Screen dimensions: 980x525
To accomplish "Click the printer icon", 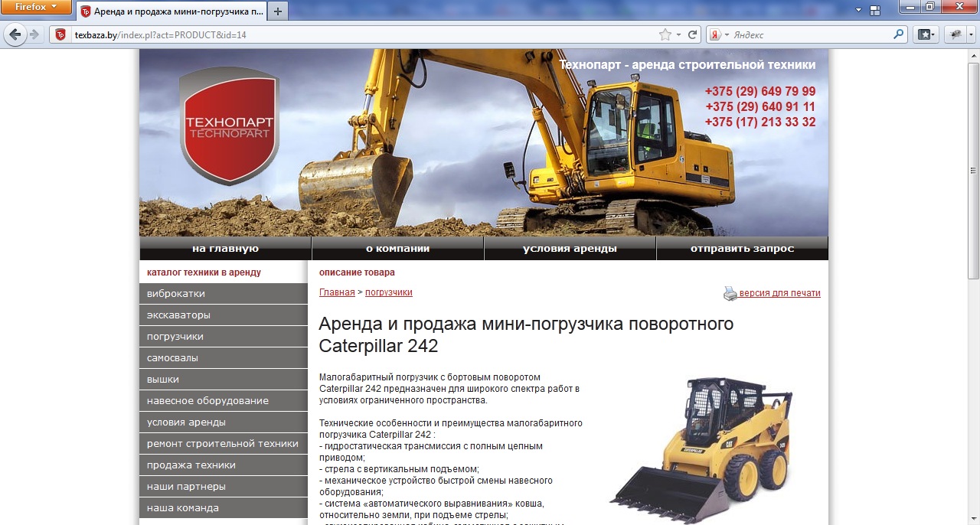I will click(730, 293).
